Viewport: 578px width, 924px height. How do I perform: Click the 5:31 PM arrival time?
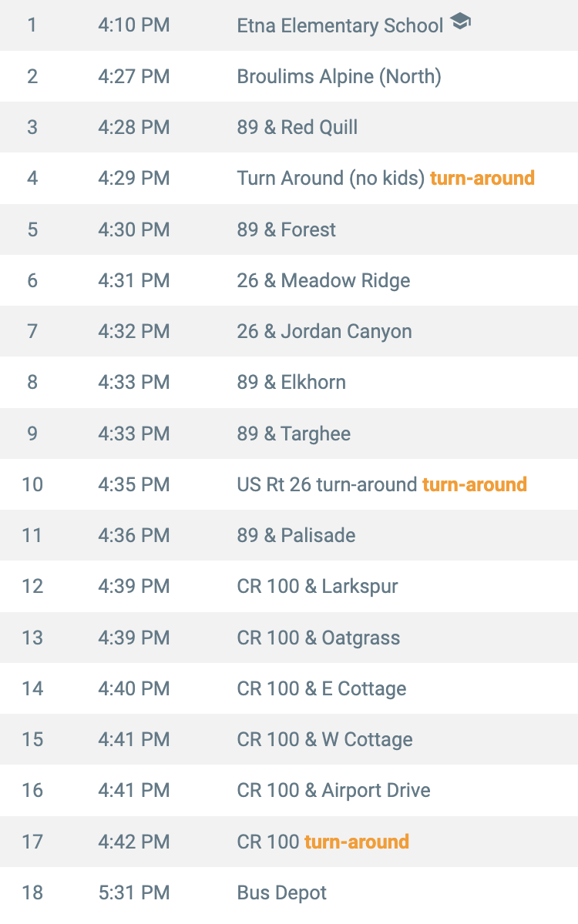pos(134,892)
